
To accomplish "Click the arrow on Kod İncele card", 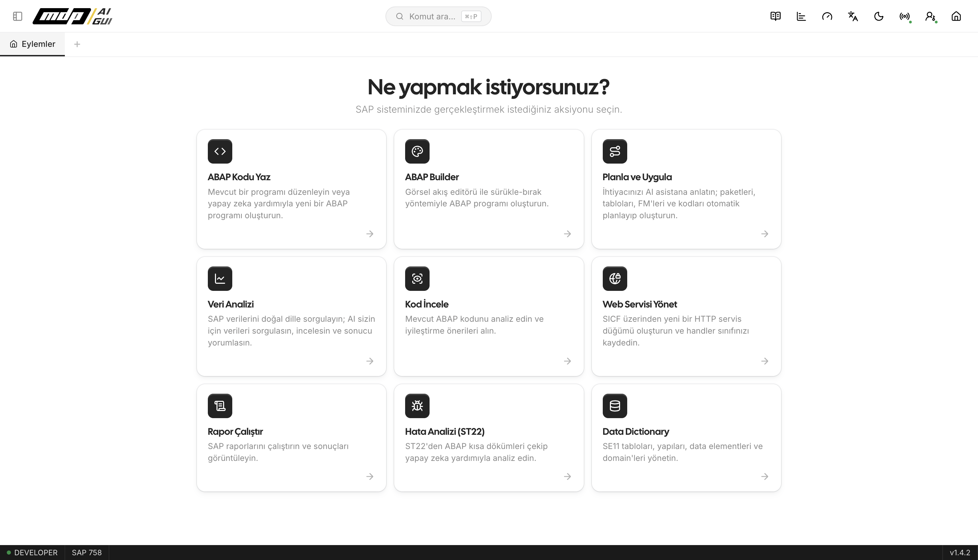I will (567, 361).
